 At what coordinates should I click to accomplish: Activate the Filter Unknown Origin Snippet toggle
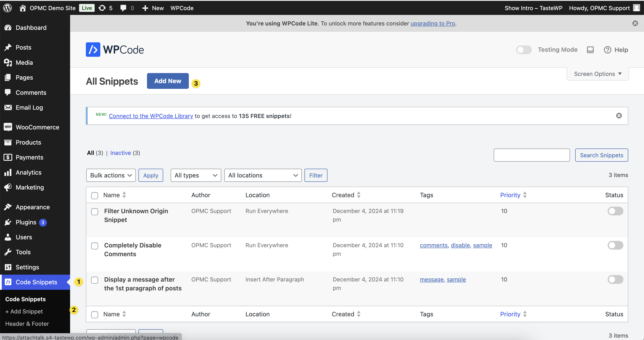615,211
